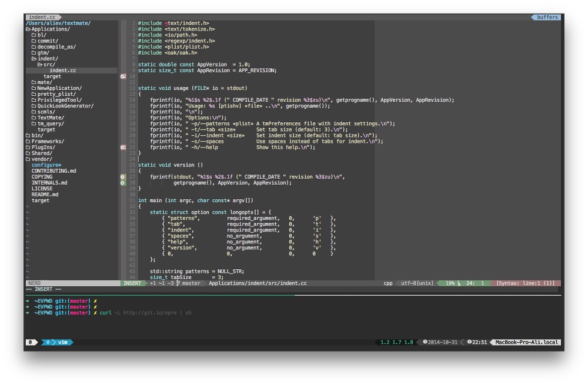588x385 pixels.
Task: Click the #include <oak/oak.h> line
Action: pyautogui.click(x=168, y=53)
